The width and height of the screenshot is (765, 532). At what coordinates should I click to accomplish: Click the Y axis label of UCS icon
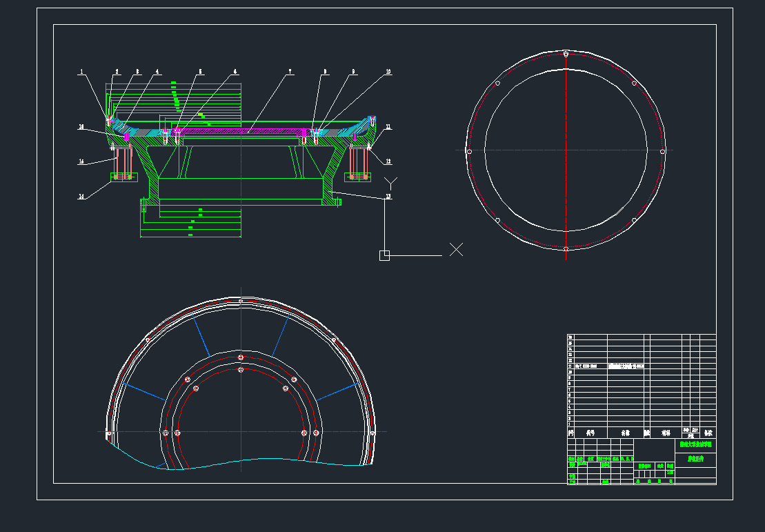[x=391, y=182]
